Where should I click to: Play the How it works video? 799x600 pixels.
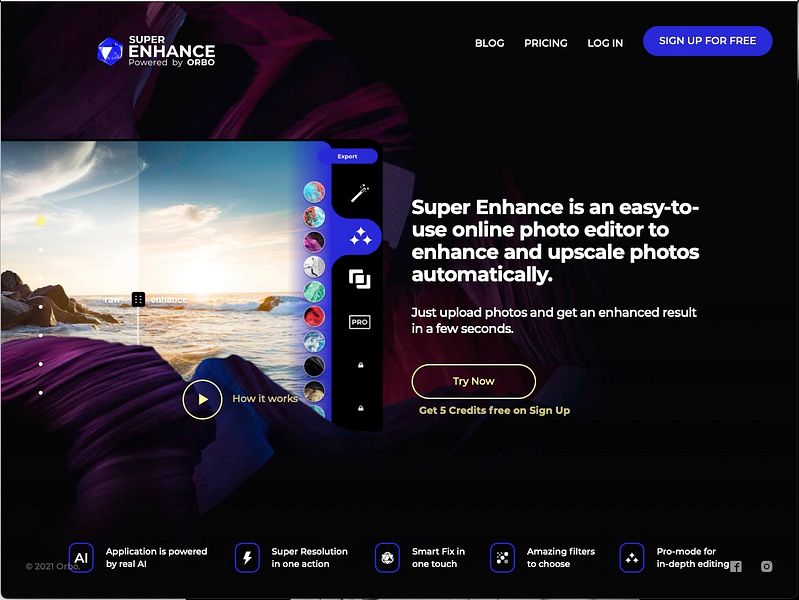[202, 399]
